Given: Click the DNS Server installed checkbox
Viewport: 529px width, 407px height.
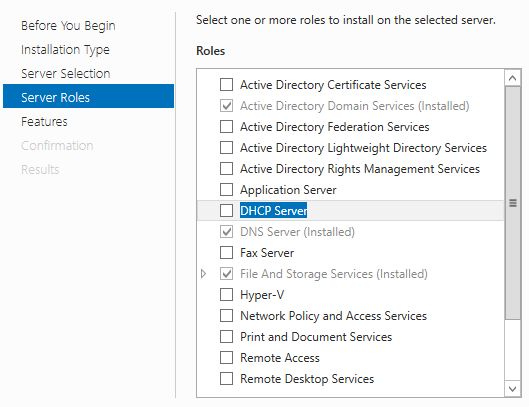Looking at the screenshot, I should tap(226, 232).
